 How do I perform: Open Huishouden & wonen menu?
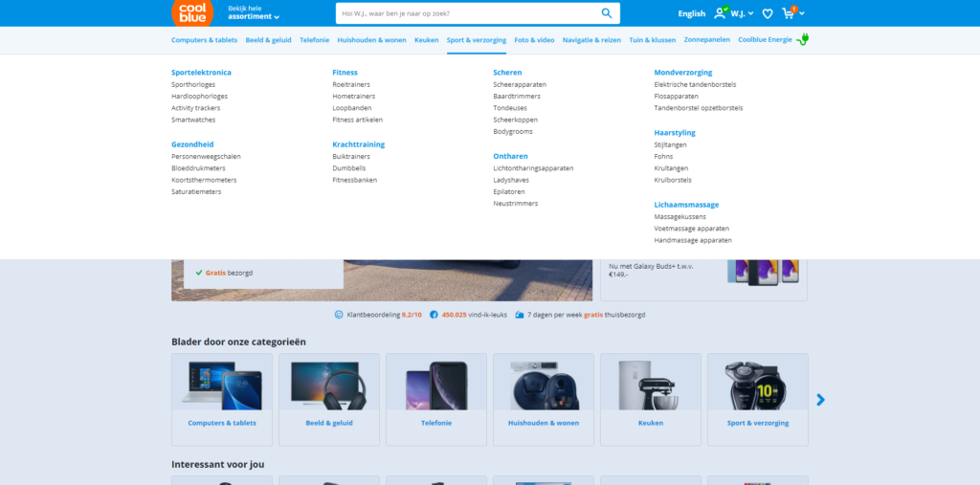click(x=372, y=40)
